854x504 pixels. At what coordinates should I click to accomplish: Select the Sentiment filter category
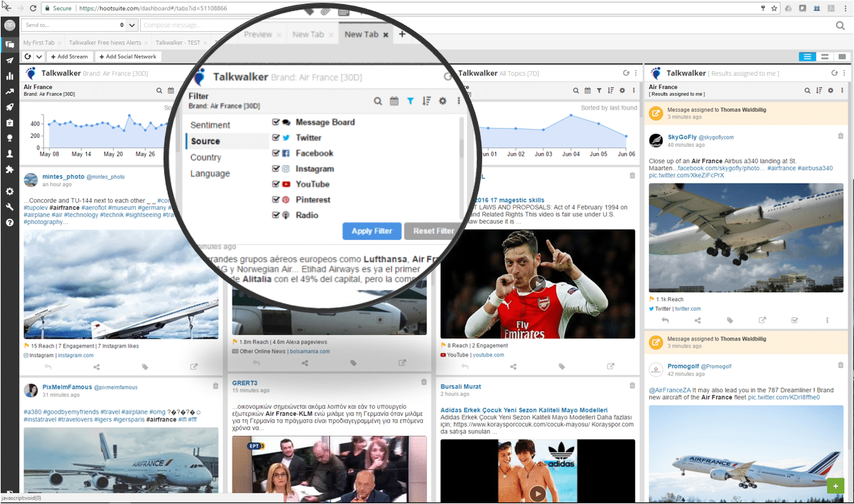210,125
